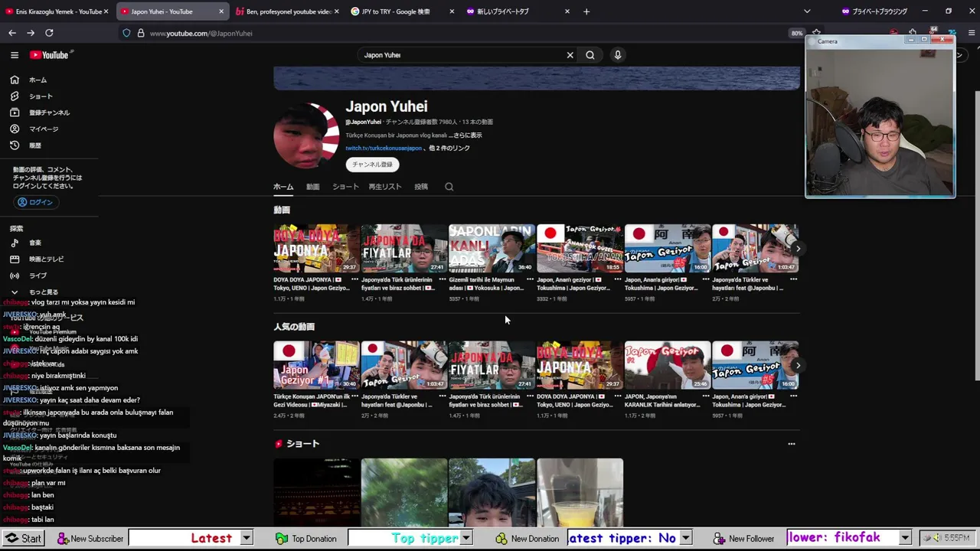Open twitch.tv/turkcekonusanjapon link

pyautogui.click(x=384, y=148)
